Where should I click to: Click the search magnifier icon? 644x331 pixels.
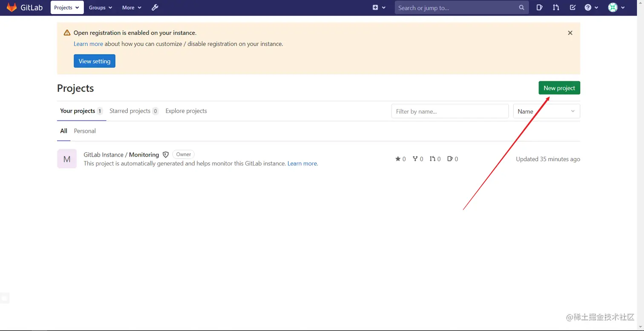pos(522,8)
